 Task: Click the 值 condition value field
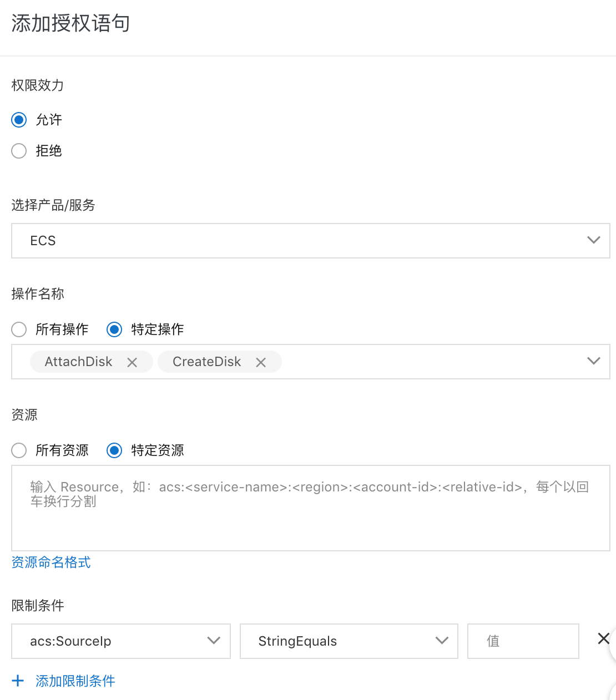coord(523,641)
